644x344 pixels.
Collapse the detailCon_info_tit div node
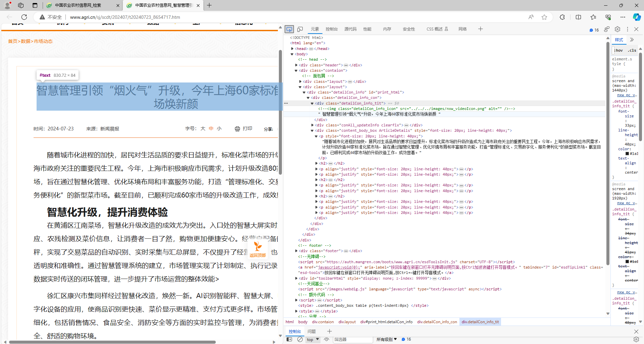312,103
